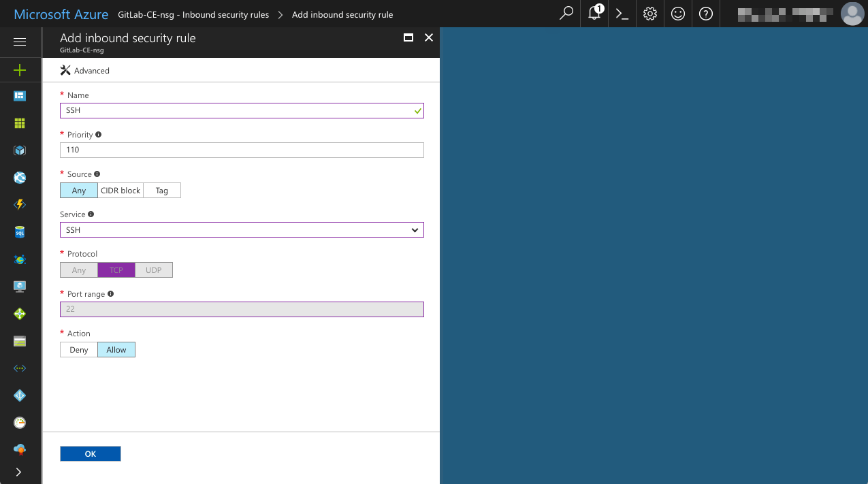Click the search magnifier in the top bar
The image size is (868, 484).
566,14
